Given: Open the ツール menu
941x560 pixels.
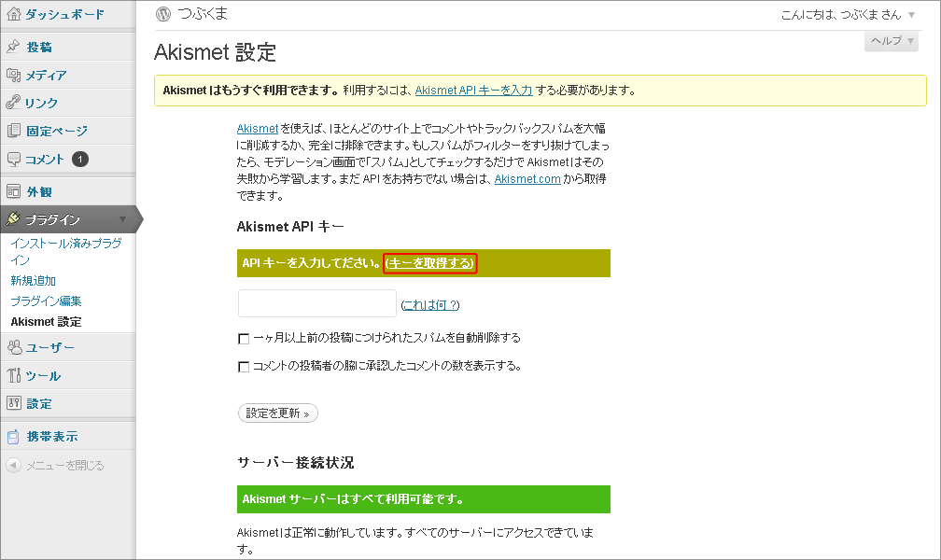Looking at the screenshot, I should tap(43, 376).
